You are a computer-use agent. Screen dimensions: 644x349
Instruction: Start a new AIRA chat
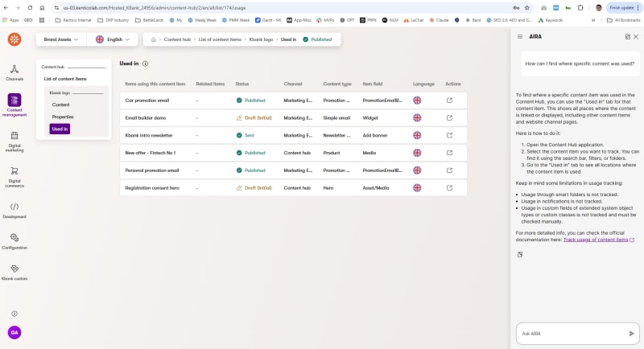click(x=627, y=36)
